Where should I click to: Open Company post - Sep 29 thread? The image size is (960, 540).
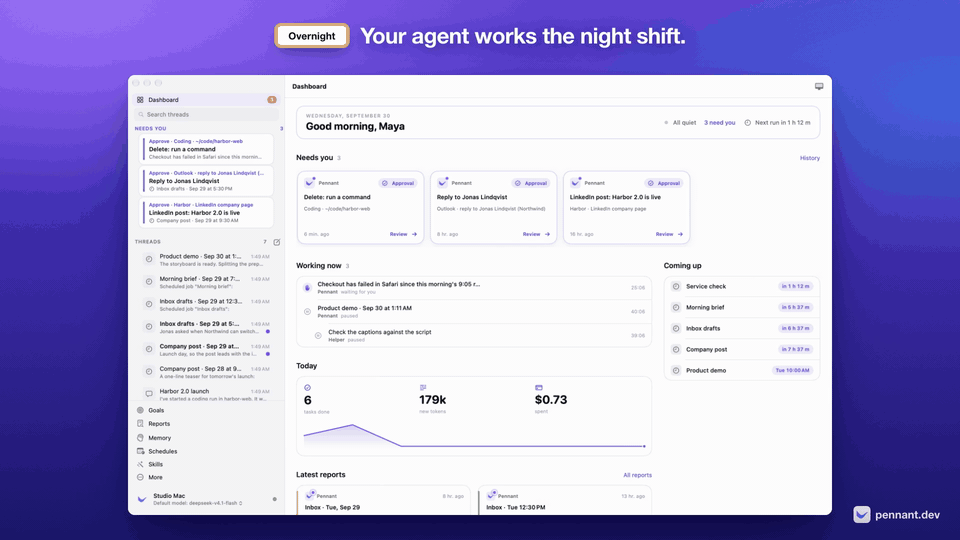(x=206, y=349)
